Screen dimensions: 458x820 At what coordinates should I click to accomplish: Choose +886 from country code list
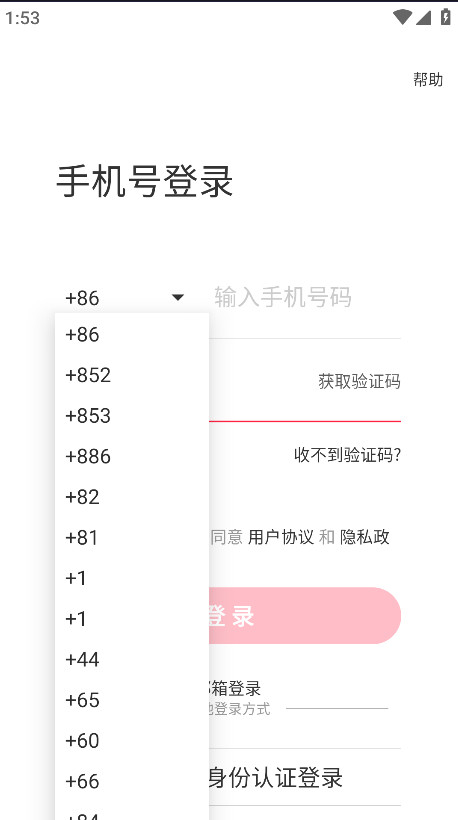[132, 457]
